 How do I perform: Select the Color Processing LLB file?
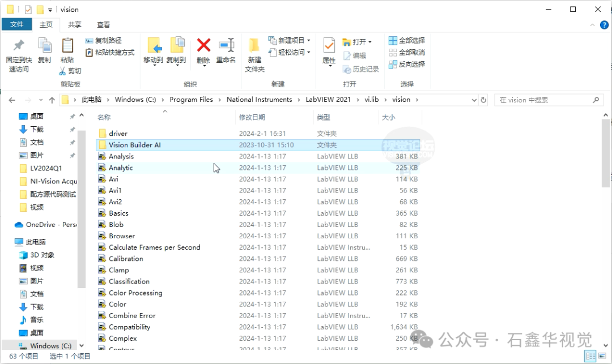(258, 293)
